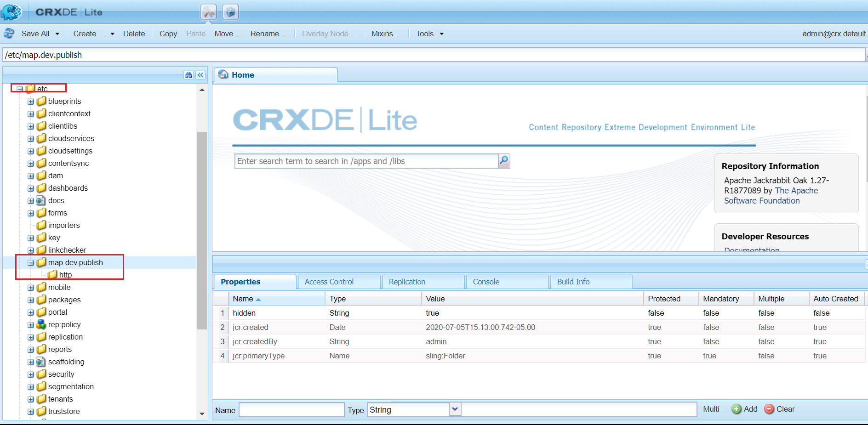The height and width of the screenshot is (425, 868).
Task: Click the dam folder icon
Action: tap(41, 176)
